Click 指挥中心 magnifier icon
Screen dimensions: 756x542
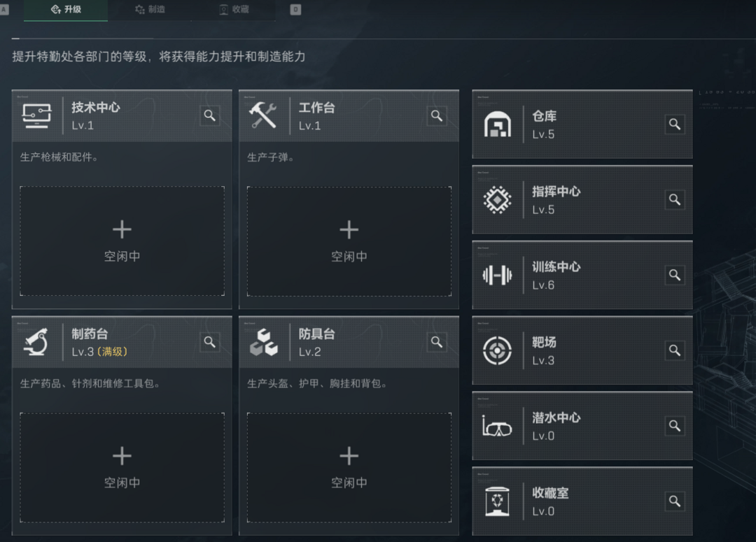point(675,199)
